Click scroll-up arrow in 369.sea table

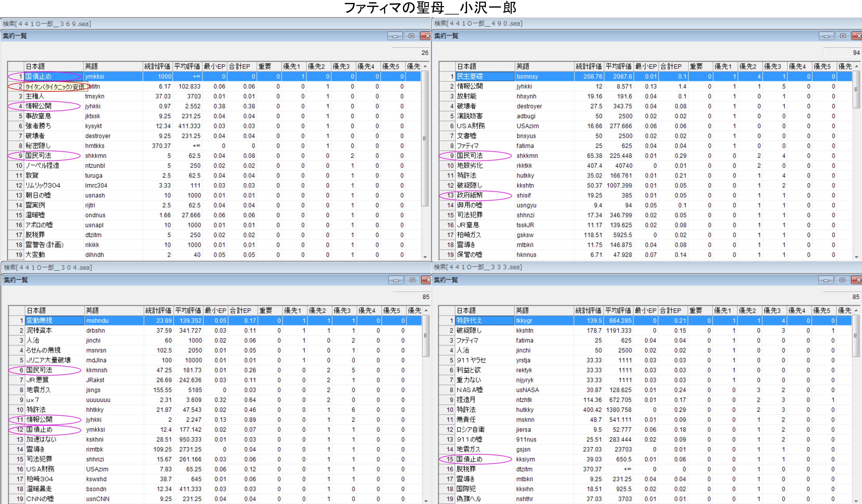coord(425,66)
